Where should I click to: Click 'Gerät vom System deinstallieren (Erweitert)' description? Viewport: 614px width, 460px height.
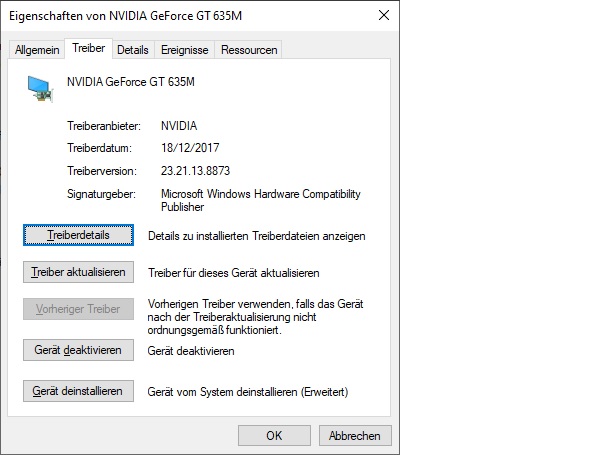tap(247, 392)
